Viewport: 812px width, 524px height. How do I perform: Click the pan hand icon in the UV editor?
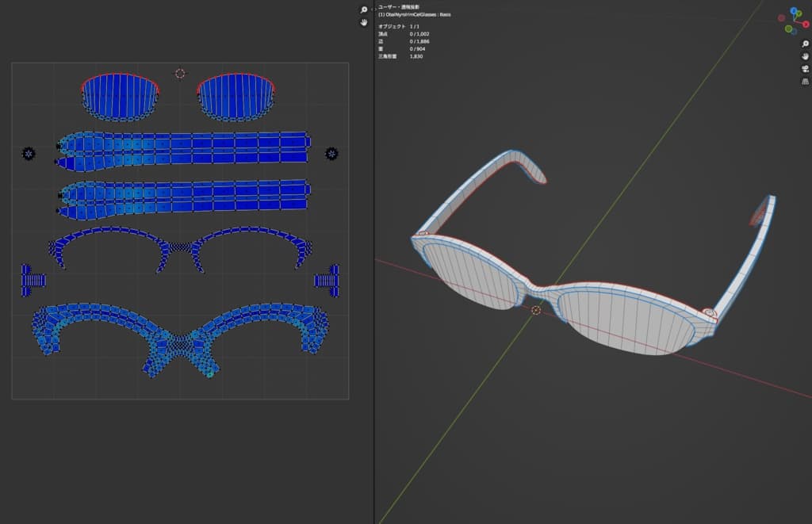click(364, 23)
